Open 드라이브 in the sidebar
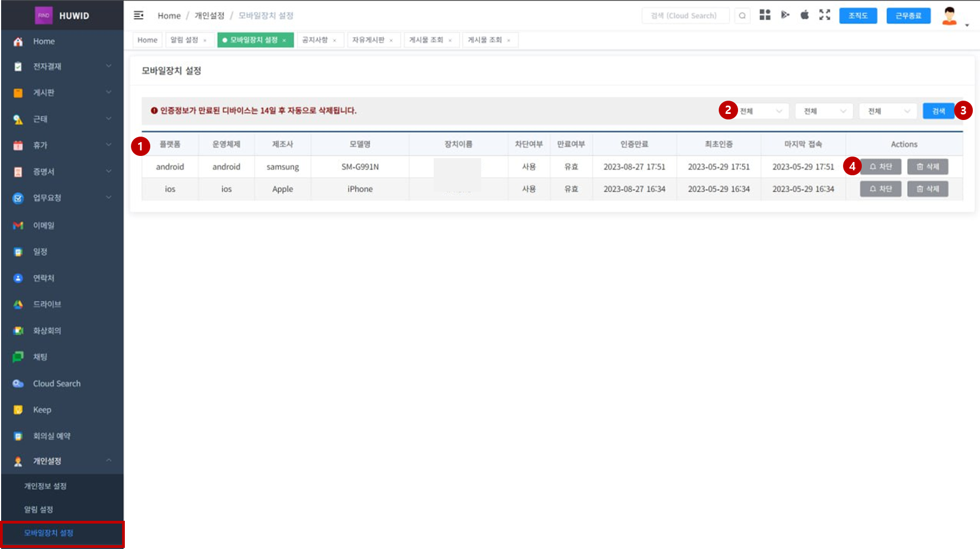This screenshot has width=980, height=549. [x=47, y=304]
